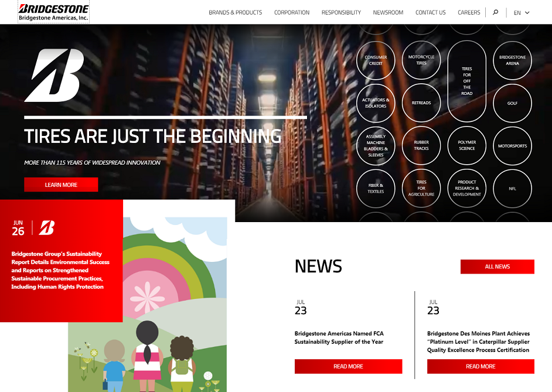Select the Actuators & Isolators circle

point(376,103)
